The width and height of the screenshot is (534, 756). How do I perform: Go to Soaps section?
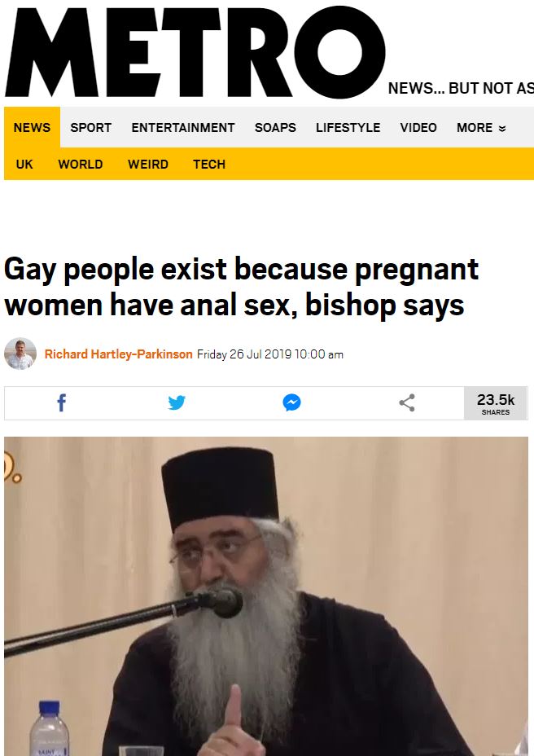coord(275,128)
